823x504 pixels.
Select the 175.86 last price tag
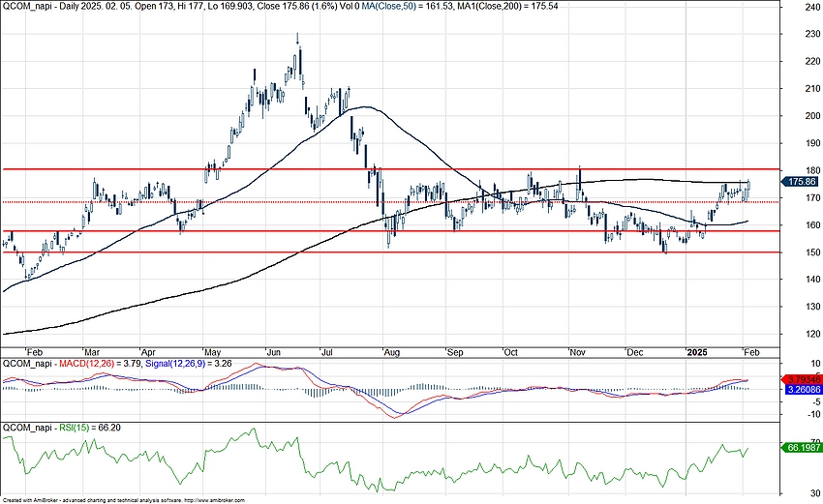(800, 182)
